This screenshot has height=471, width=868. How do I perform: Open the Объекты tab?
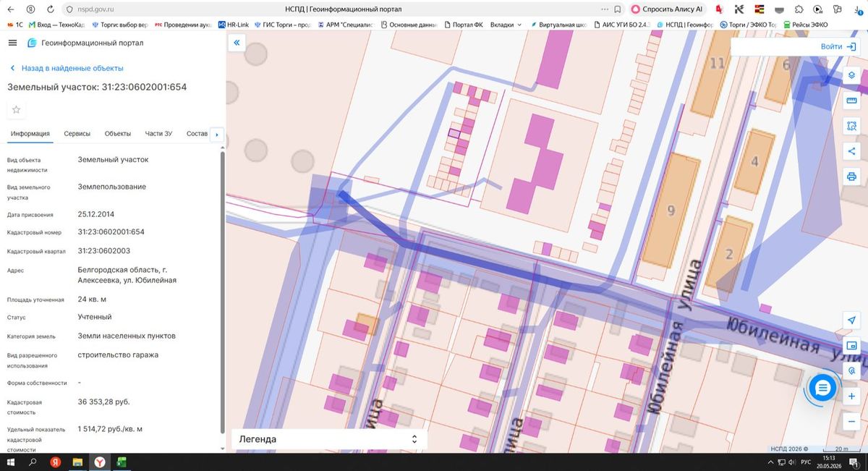coord(118,134)
